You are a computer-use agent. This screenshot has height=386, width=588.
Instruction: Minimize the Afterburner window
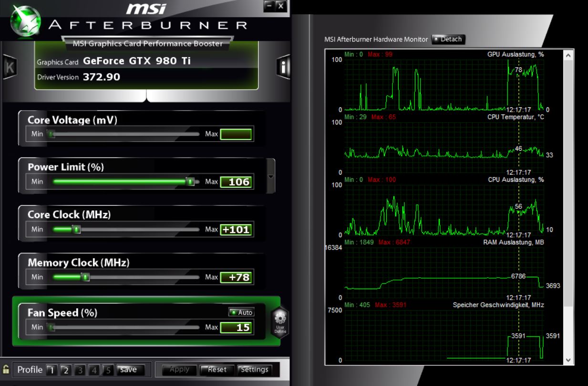click(x=269, y=6)
